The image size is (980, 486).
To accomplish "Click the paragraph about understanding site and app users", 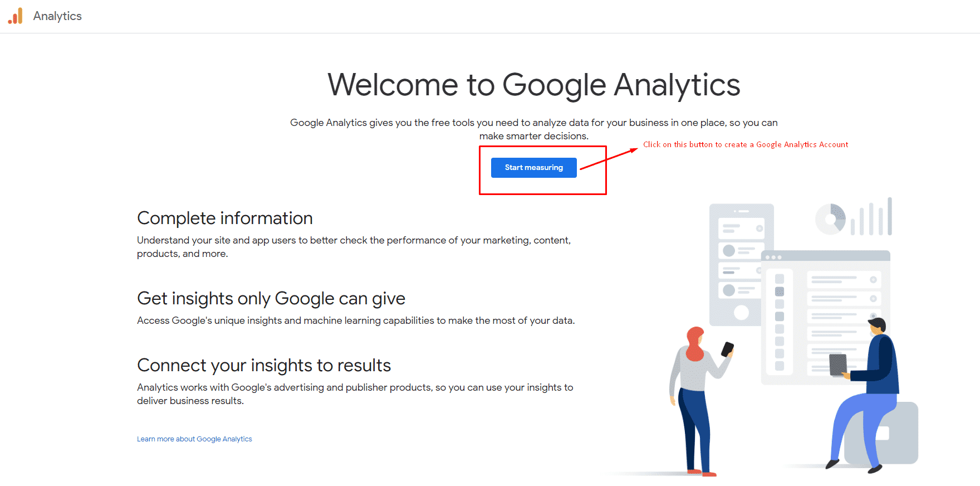I will pyautogui.click(x=354, y=247).
